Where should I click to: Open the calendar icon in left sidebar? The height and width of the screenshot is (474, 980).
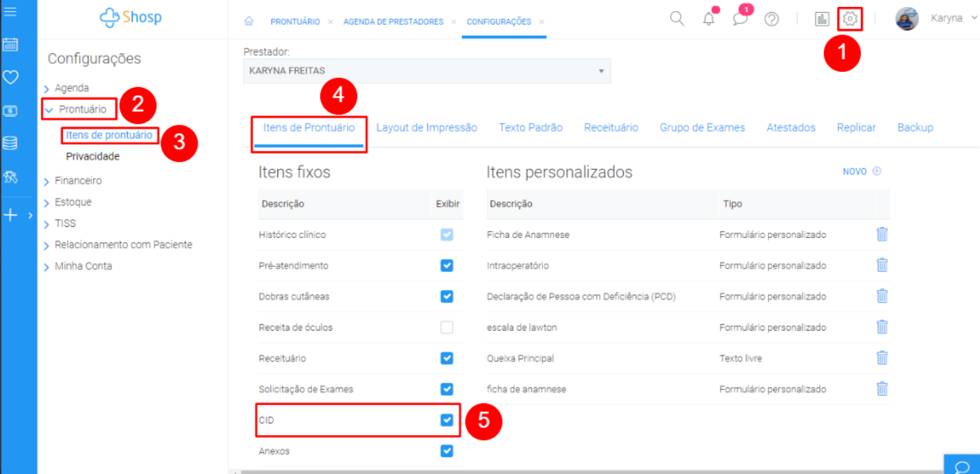point(10,45)
